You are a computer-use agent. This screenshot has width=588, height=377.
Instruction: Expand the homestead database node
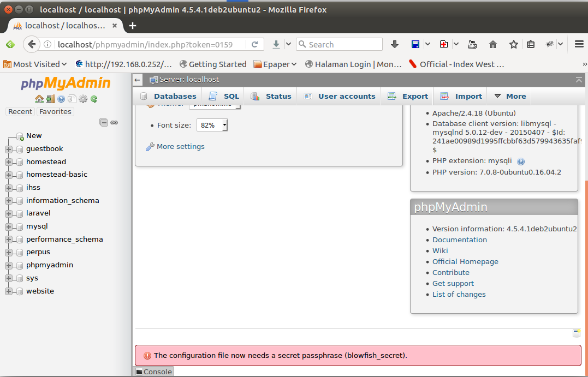click(x=9, y=162)
